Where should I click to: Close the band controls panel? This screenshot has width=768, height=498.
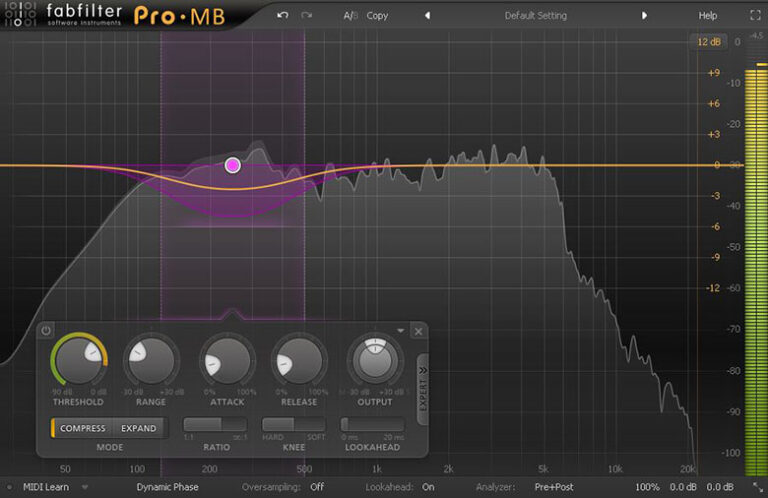tap(418, 331)
